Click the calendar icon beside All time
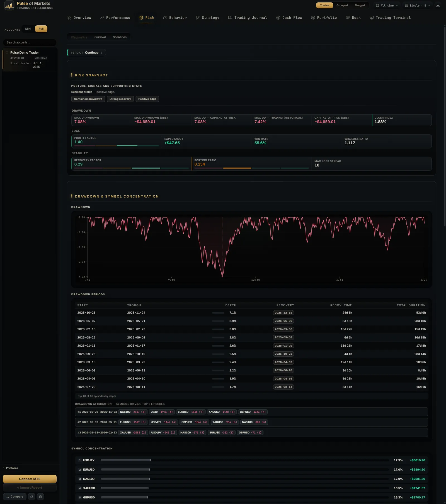This screenshot has height=504, width=446. 377,5
